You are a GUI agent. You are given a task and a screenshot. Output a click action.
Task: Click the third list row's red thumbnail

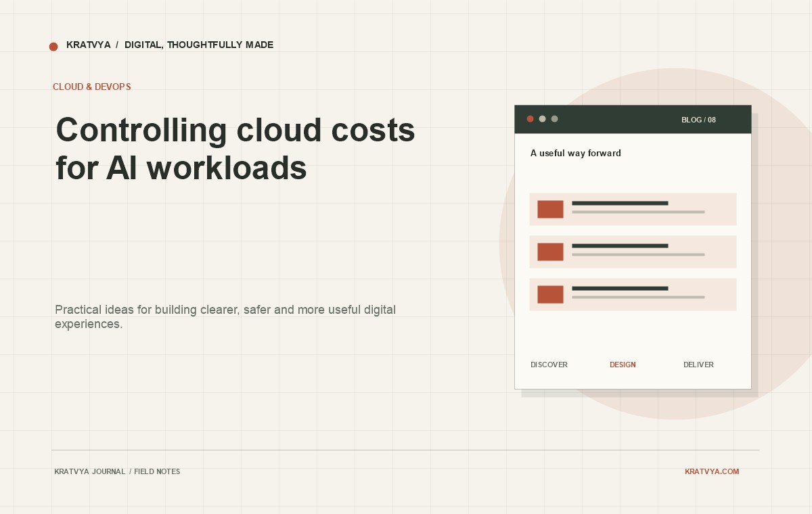click(x=550, y=294)
